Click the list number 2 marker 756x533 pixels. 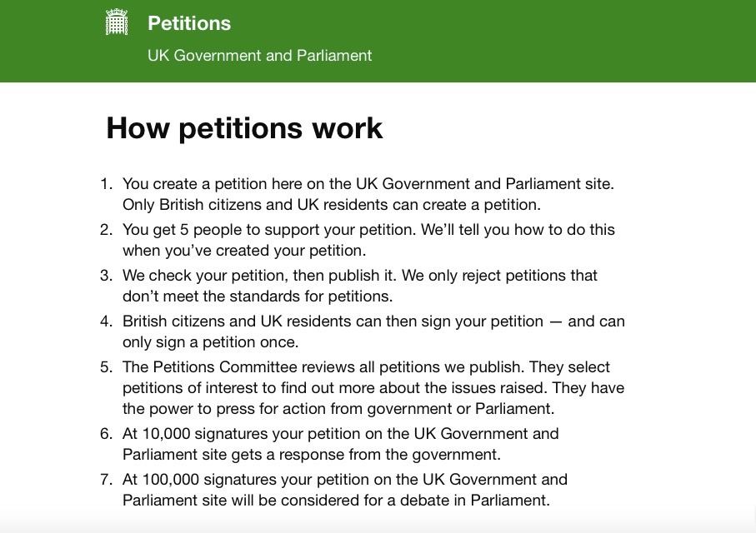[x=105, y=230]
